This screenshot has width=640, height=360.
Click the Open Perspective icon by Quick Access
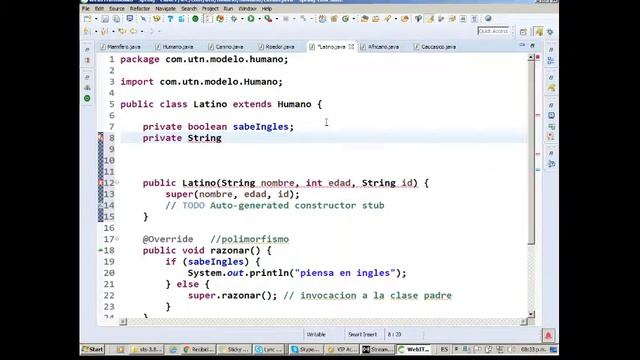[523, 32]
